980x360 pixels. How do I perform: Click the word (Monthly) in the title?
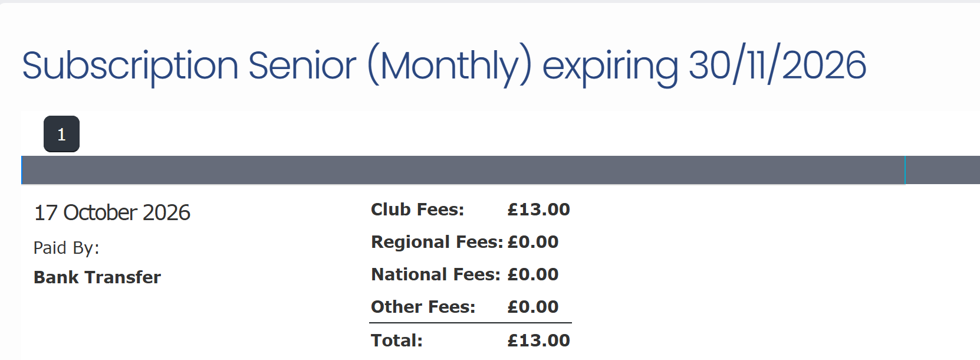pyautogui.click(x=449, y=66)
